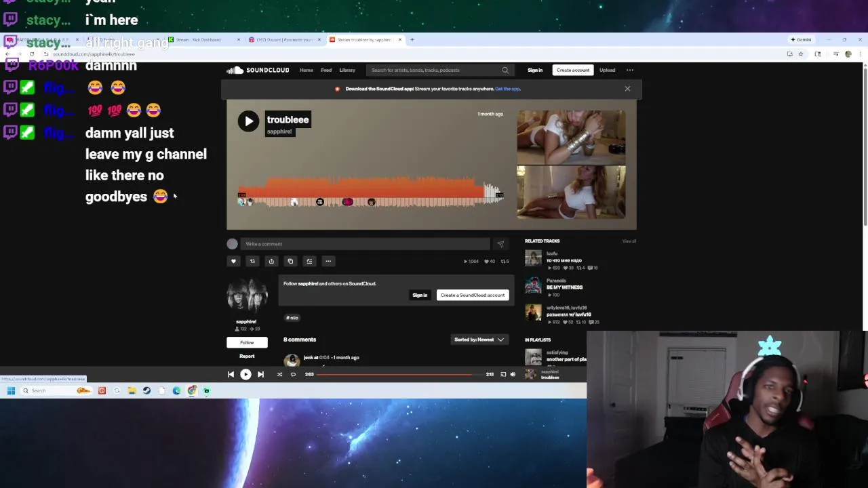Image resolution: width=868 pixels, height=488 pixels.
Task: Open the Library menu item in SoundCloud
Action: coord(347,70)
